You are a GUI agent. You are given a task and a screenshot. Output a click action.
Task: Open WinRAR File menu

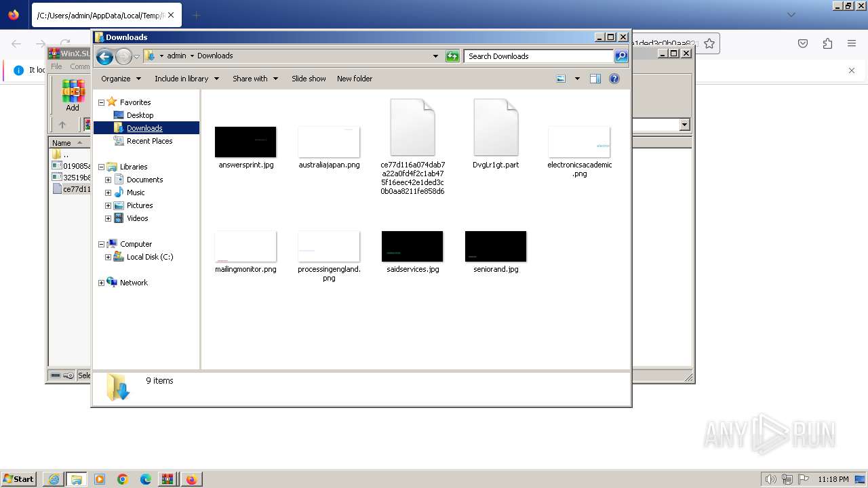click(x=56, y=66)
